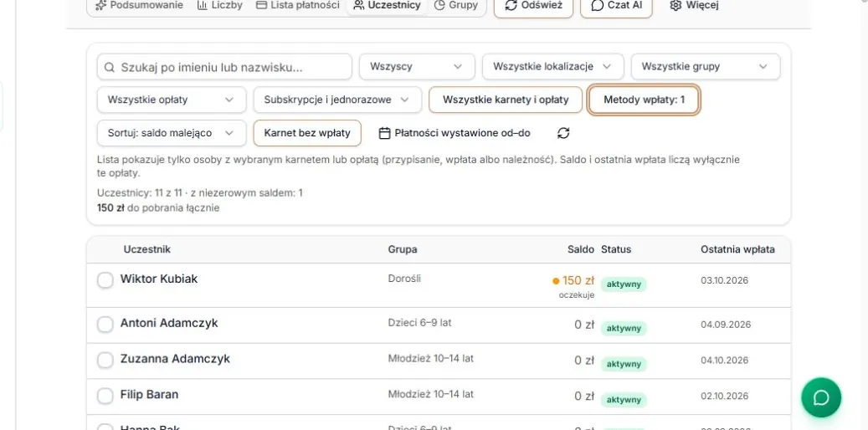Switch to the Lista płatności tab

[298, 6]
